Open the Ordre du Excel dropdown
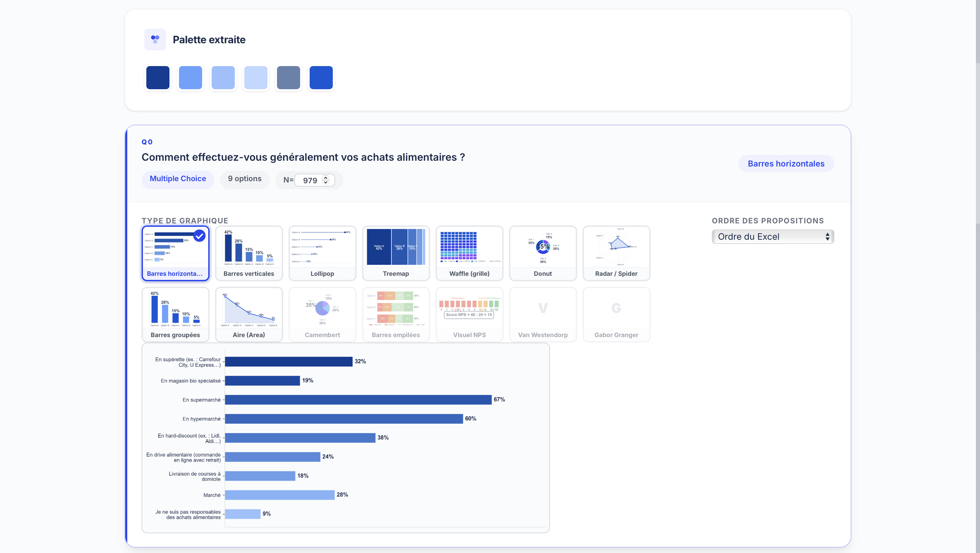 click(773, 236)
